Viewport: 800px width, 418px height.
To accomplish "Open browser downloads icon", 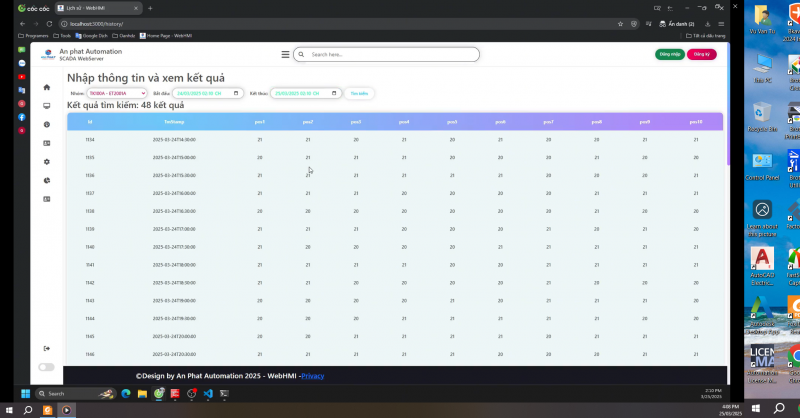I will coord(708,24).
